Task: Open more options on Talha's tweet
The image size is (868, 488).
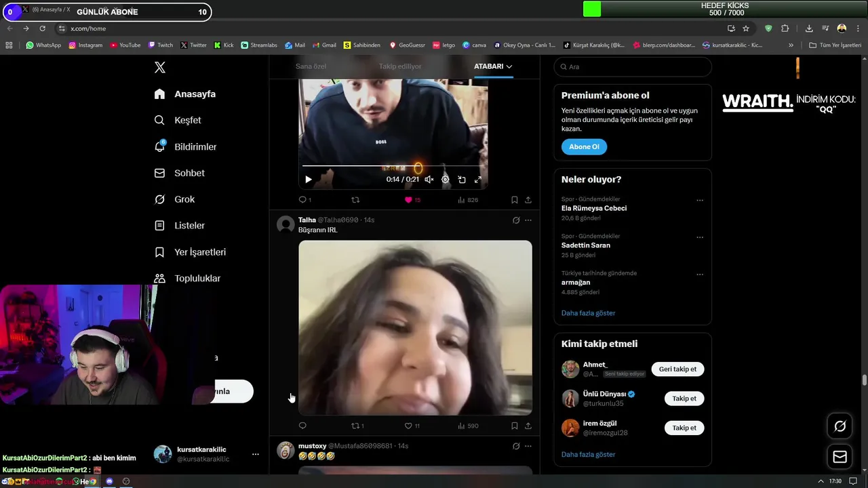Action: 528,220
